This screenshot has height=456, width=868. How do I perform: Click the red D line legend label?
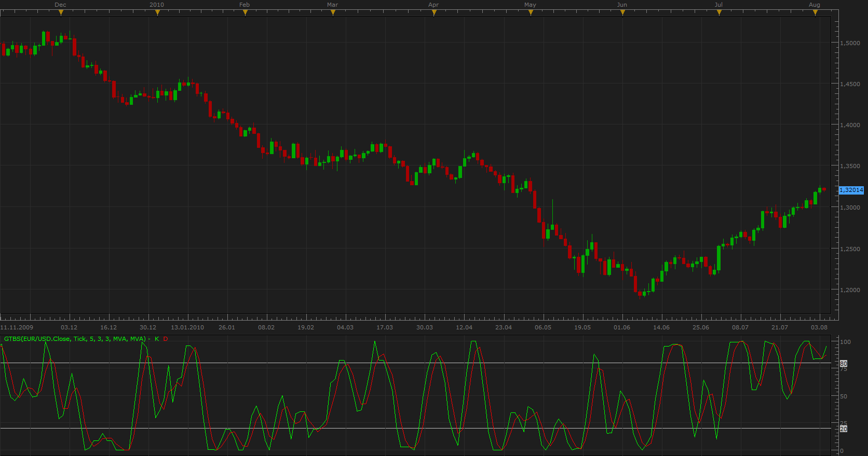[x=166, y=339]
